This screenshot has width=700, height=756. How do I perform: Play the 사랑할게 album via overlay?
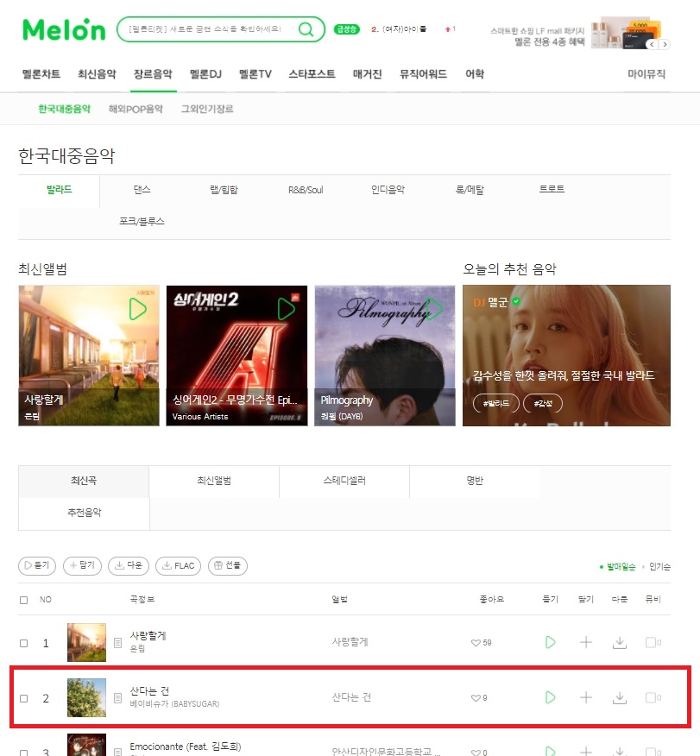(137, 309)
